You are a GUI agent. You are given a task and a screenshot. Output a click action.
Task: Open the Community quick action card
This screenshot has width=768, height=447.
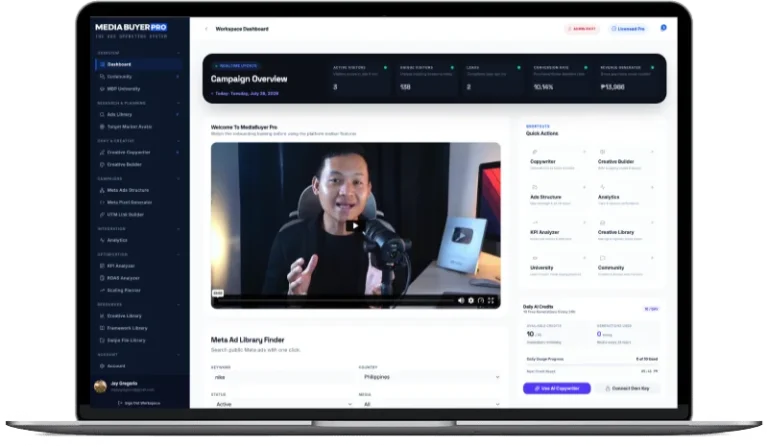click(625, 266)
